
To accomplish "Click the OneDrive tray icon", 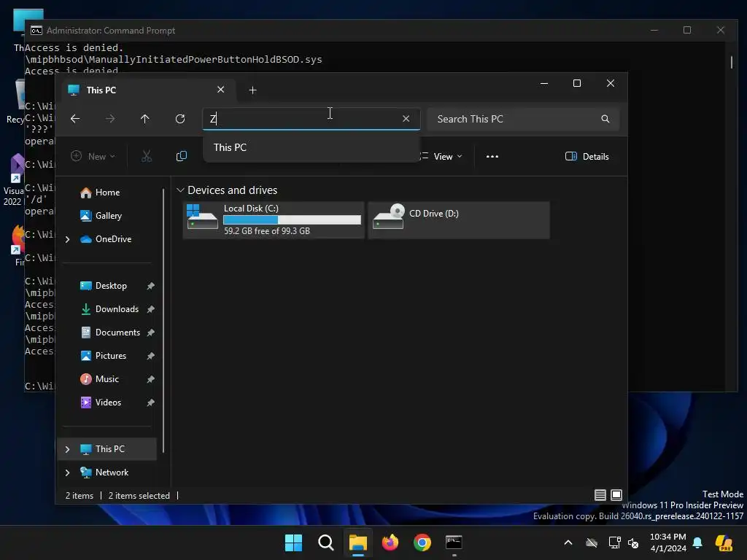I will pyautogui.click(x=592, y=542).
